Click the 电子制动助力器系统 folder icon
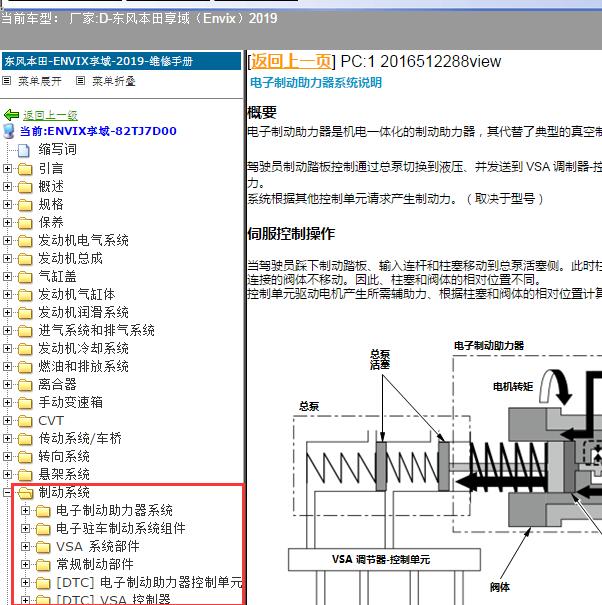 tap(43, 511)
